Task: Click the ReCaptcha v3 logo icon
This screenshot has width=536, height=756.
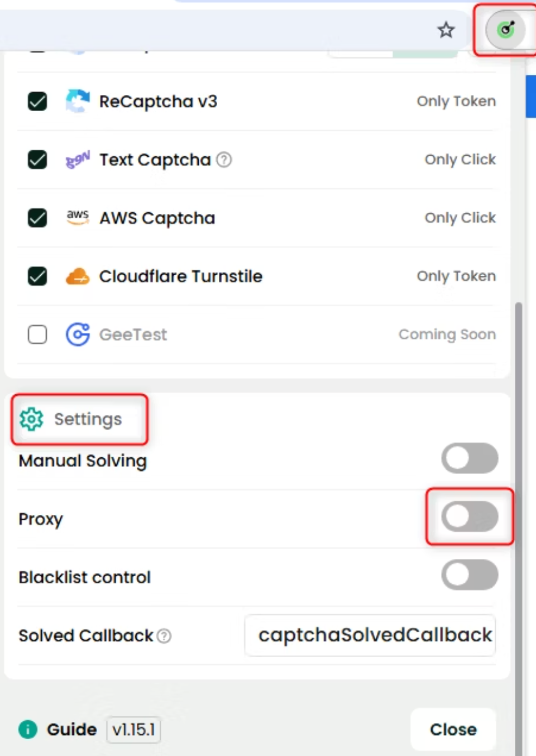Action: pos(78,102)
